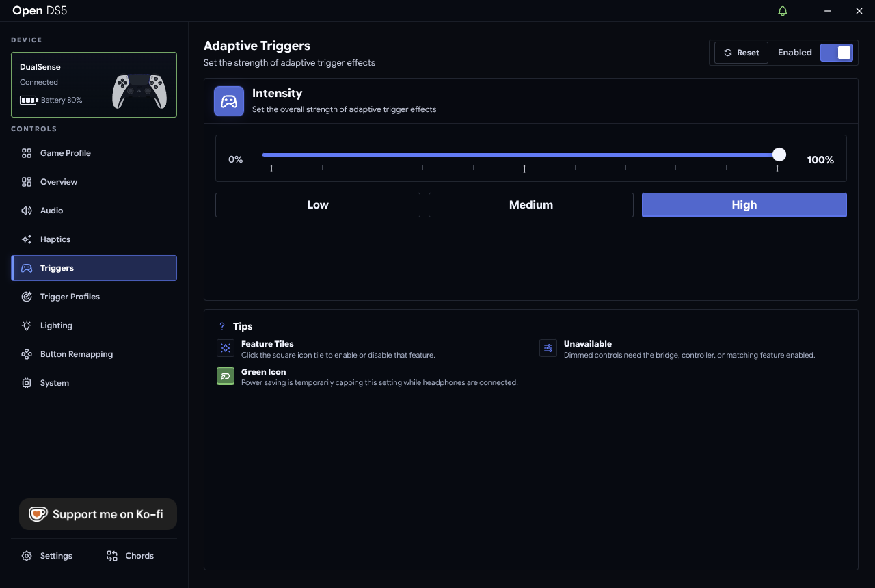Click the Unavailable sliders icon in Tips
This screenshot has height=588, width=875.
point(548,348)
